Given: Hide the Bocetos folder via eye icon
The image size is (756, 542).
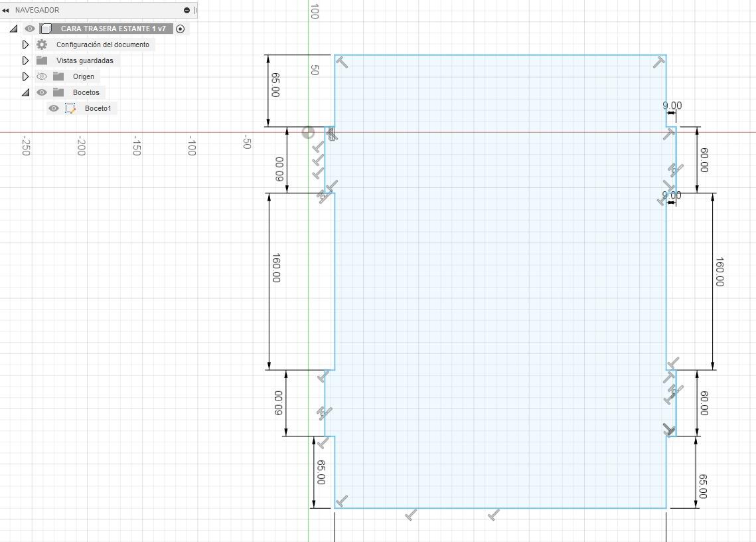Looking at the screenshot, I should 42,93.
